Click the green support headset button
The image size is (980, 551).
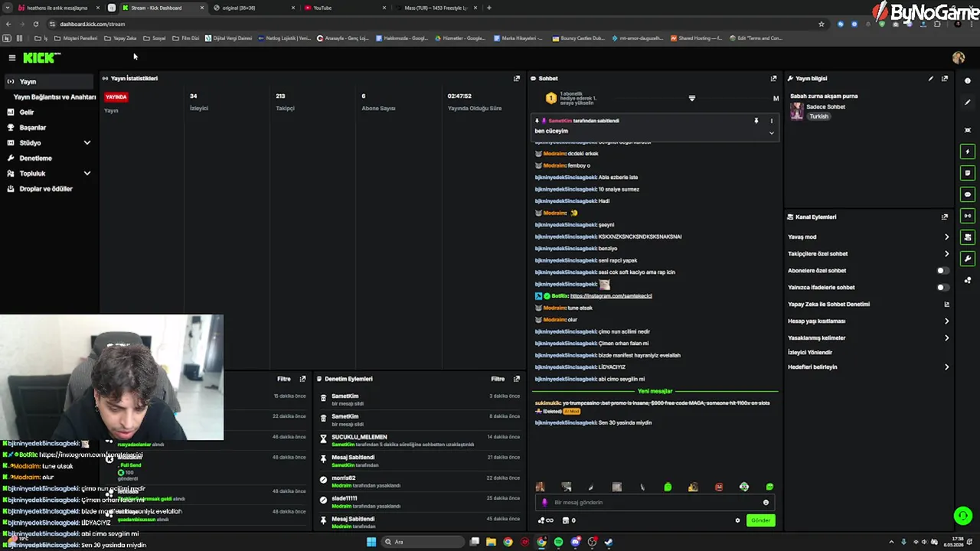click(x=963, y=516)
